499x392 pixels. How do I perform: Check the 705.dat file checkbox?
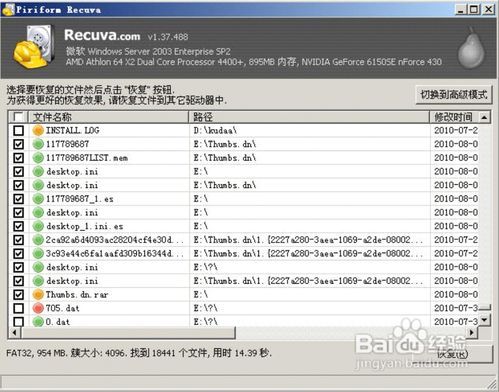(19, 308)
